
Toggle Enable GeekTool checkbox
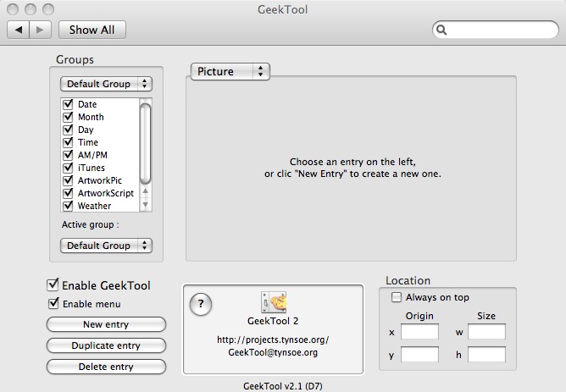click(x=53, y=284)
